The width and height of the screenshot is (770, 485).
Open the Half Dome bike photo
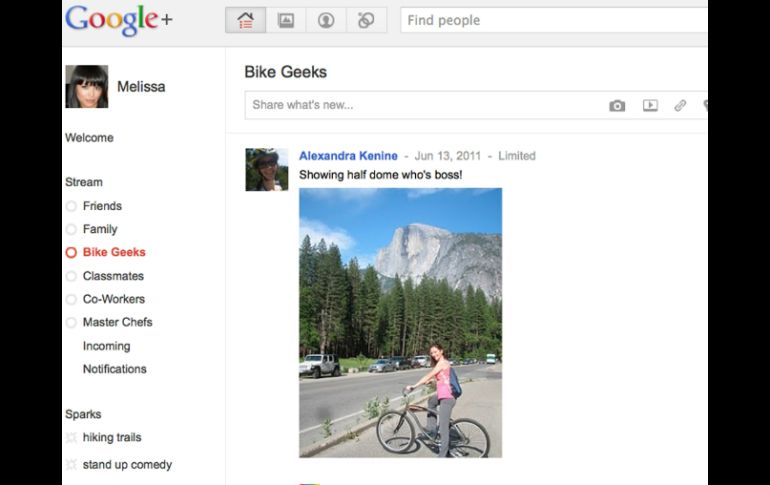pyautogui.click(x=400, y=322)
